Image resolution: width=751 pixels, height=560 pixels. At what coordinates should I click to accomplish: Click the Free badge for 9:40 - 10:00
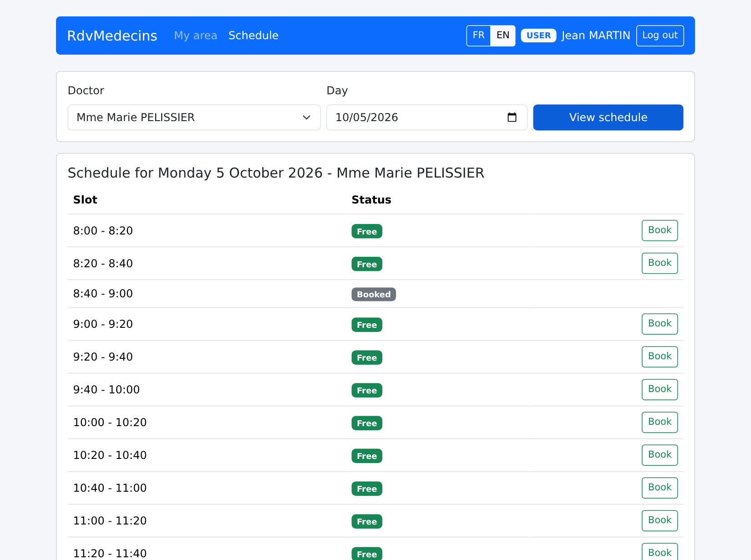tap(367, 390)
